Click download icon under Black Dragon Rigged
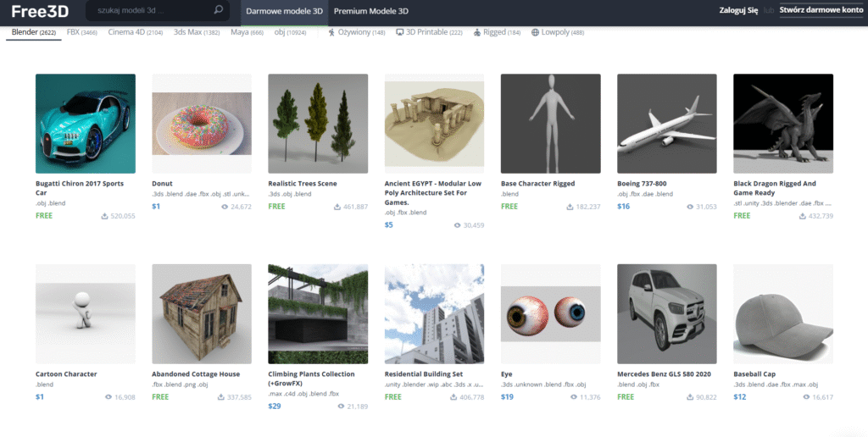The height and width of the screenshot is (437, 868). coord(802,216)
